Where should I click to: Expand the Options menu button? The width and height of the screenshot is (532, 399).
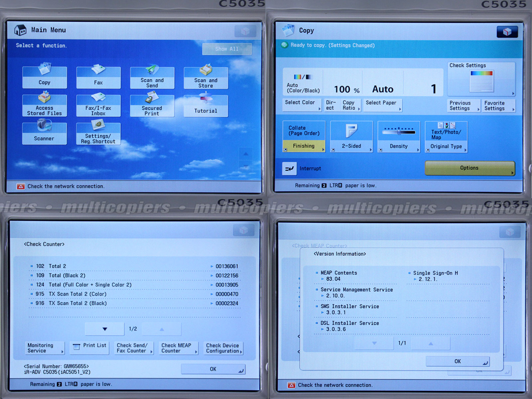469,168
